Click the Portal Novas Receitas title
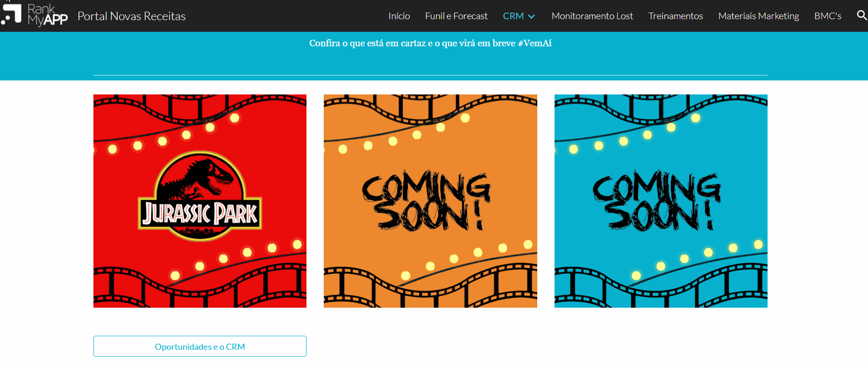This screenshot has width=868, height=368. pyautogui.click(x=131, y=16)
